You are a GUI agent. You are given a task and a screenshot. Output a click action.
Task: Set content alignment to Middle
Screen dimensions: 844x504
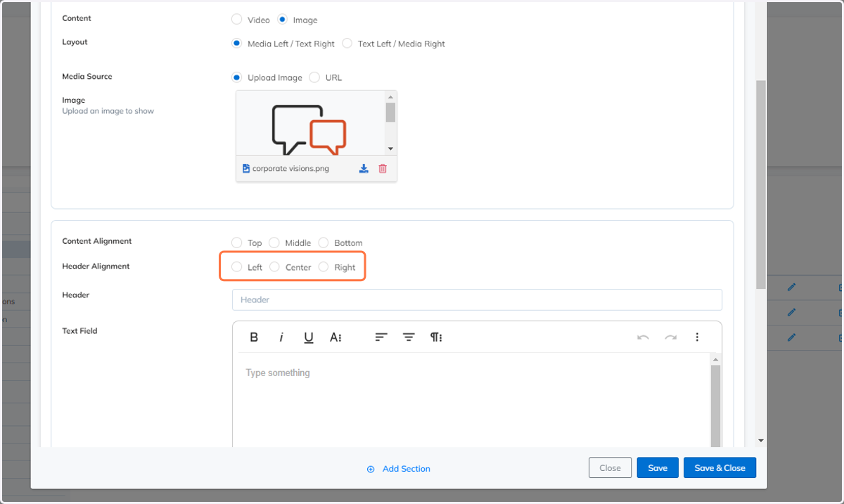(x=274, y=243)
